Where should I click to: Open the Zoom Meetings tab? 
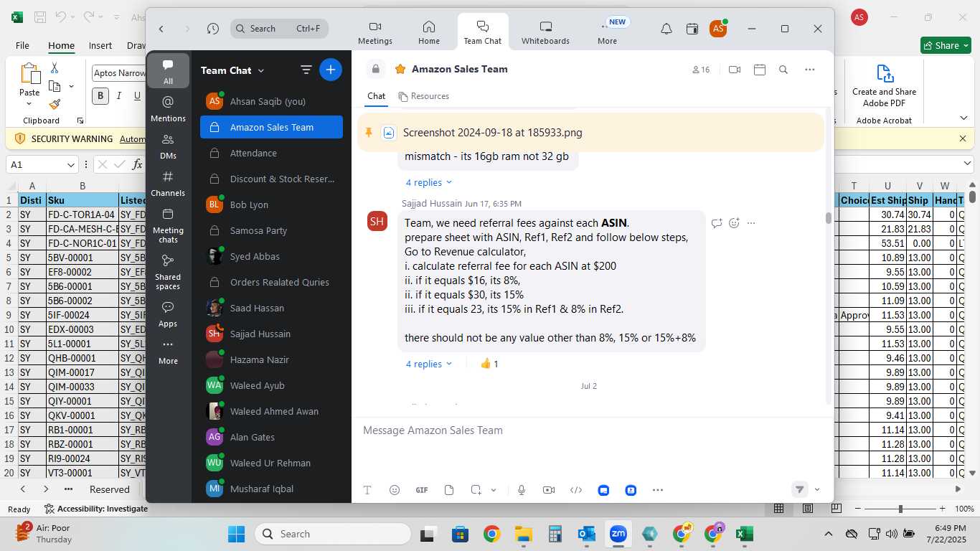point(375,32)
